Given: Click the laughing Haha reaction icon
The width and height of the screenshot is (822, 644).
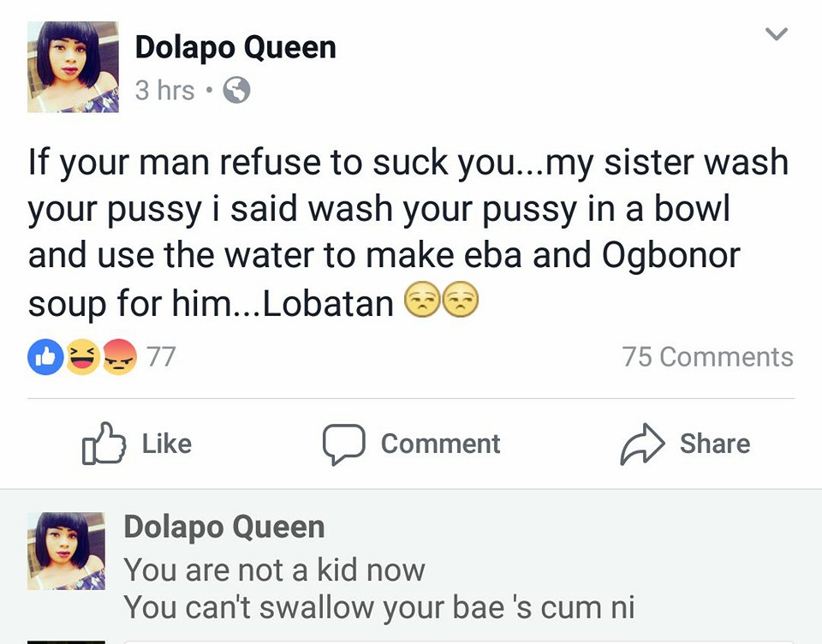Looking at the screenshot, I should 83,357.
